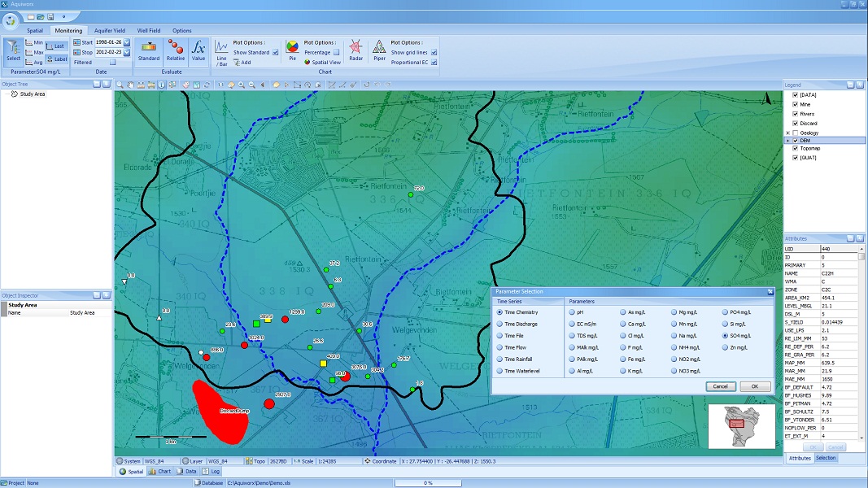
Task: Open the Stop date dropdown
Action: click(x=127, y=52)
